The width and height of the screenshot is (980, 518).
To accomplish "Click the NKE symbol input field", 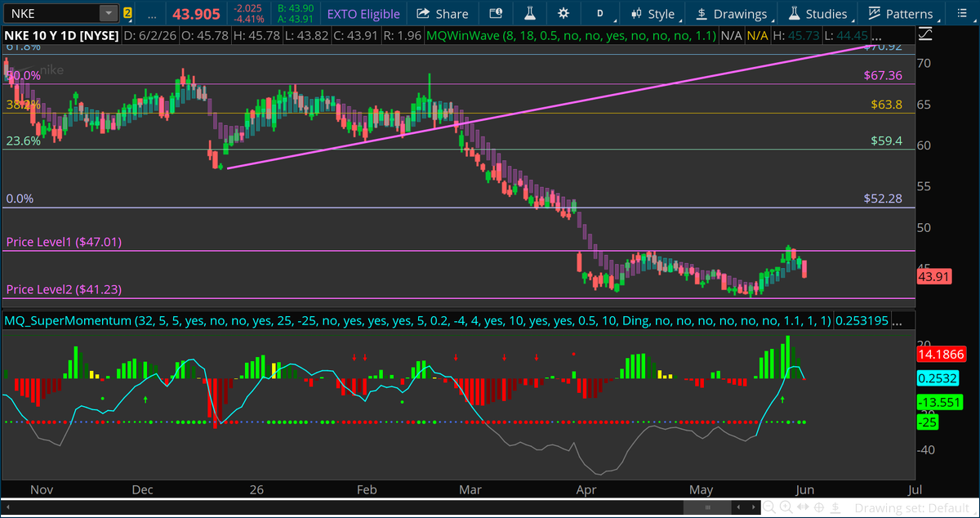I will (51, 13).
